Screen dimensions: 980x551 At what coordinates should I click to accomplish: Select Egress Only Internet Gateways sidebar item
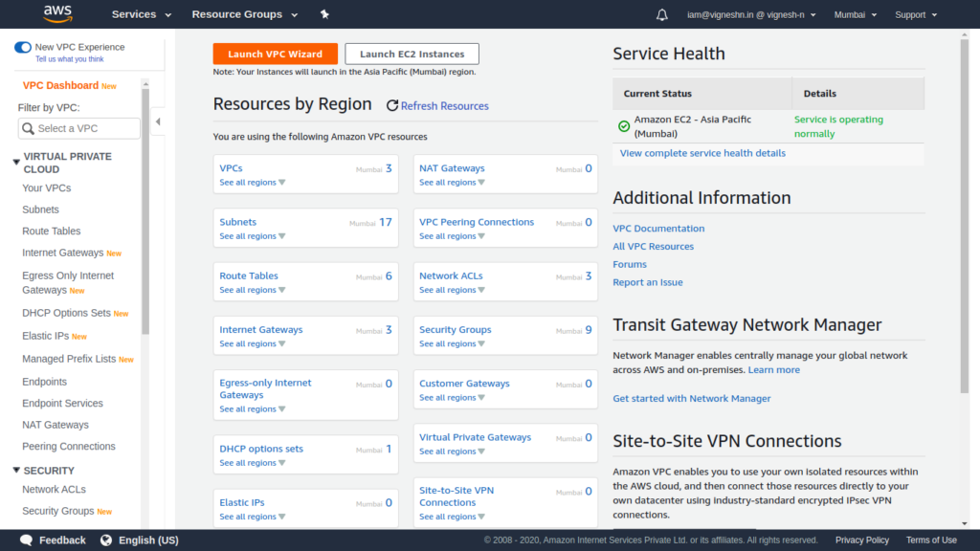[x=68, y=282]
